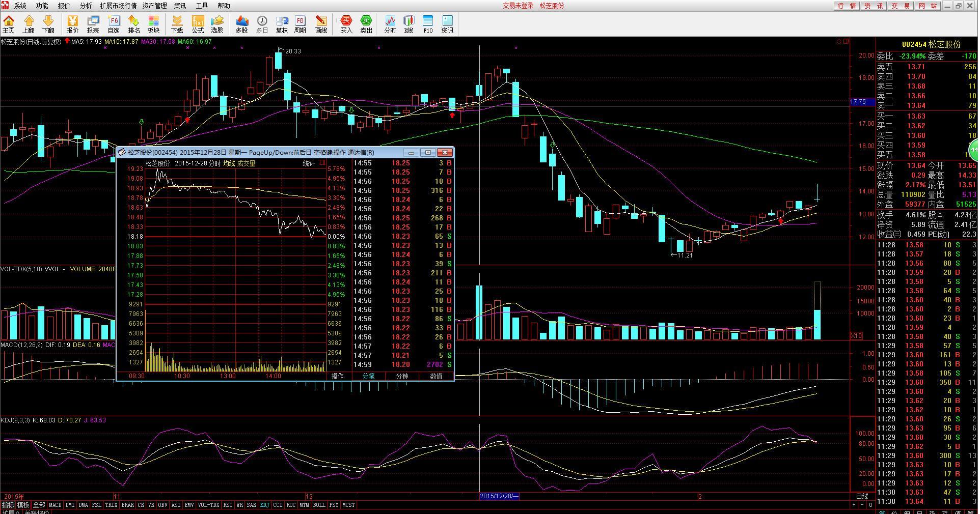Click the + zoom-in chart button
The width and height of the screenshot is (980, 514).
click(854, 505)
